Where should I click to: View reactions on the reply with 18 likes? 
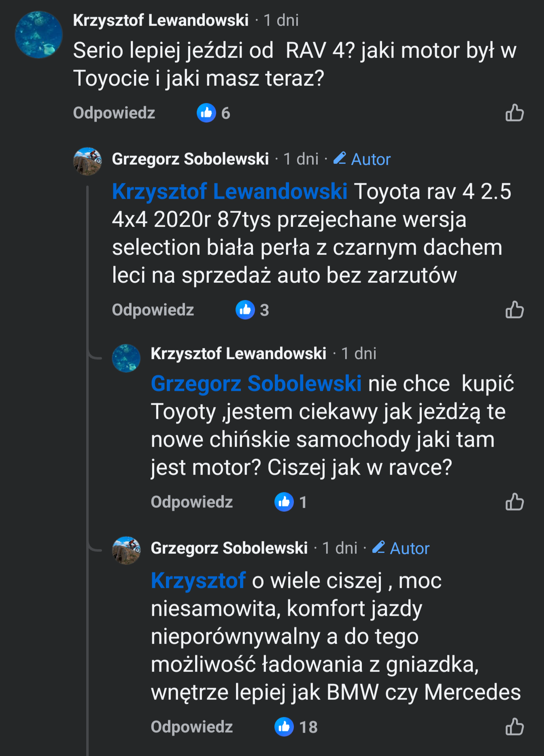point(296,726)
